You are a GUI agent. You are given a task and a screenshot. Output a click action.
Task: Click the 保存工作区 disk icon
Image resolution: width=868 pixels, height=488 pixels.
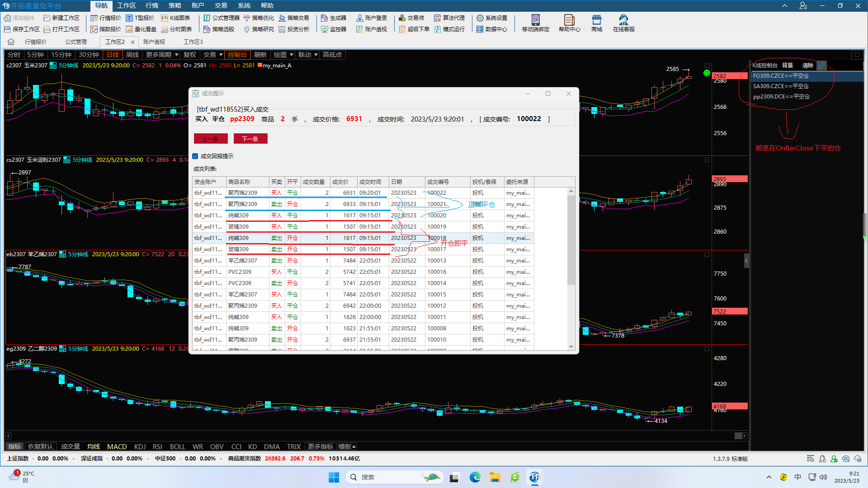(x=7, y=29)
